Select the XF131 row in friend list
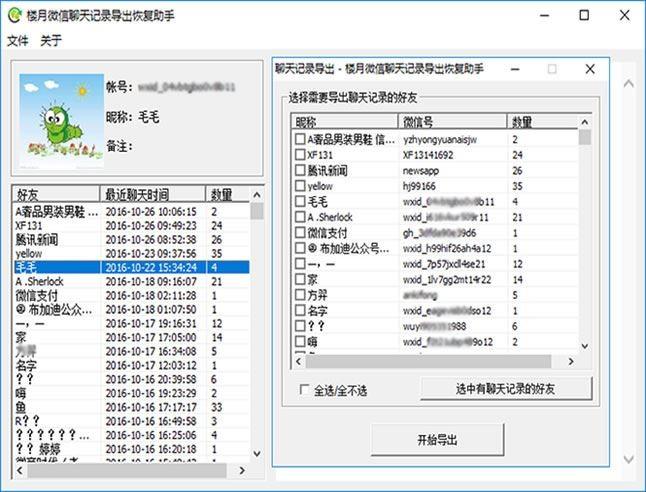The width and height of the screenshot is (646, 492). click(132, 225)
